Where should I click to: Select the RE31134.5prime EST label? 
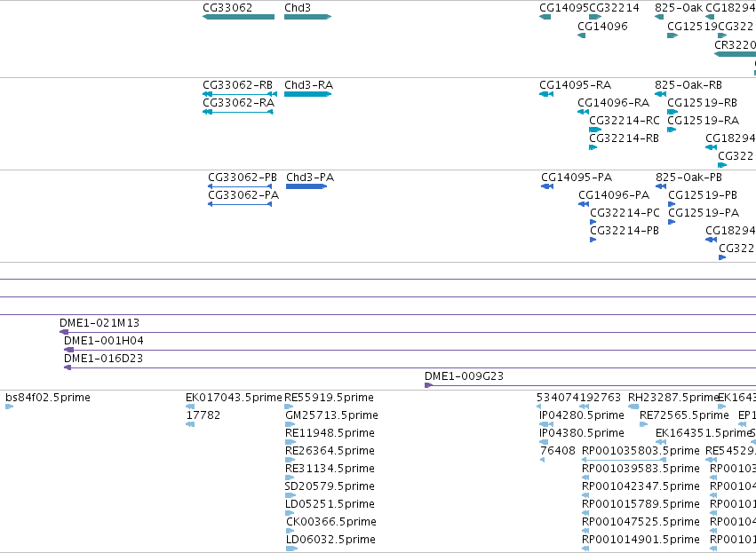tap(330, 469)
